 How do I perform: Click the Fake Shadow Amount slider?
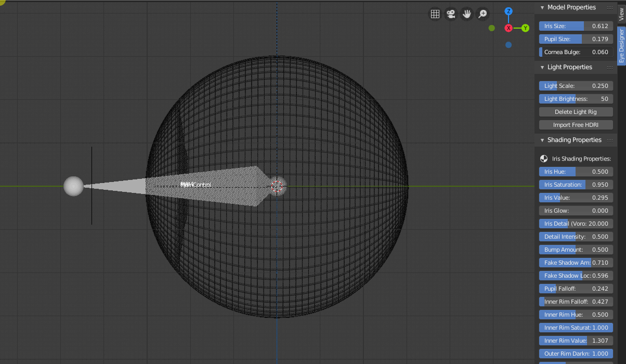pyautogui.click(x=576, y=262)
